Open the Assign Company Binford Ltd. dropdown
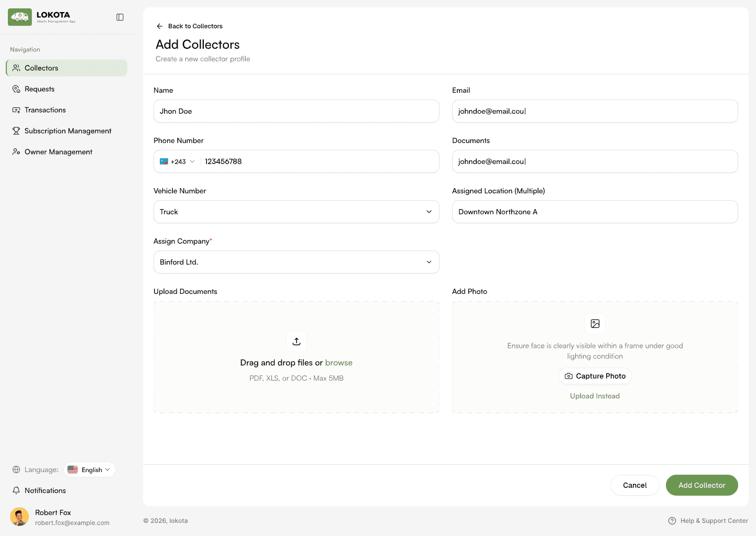 [x=297, y=262]
